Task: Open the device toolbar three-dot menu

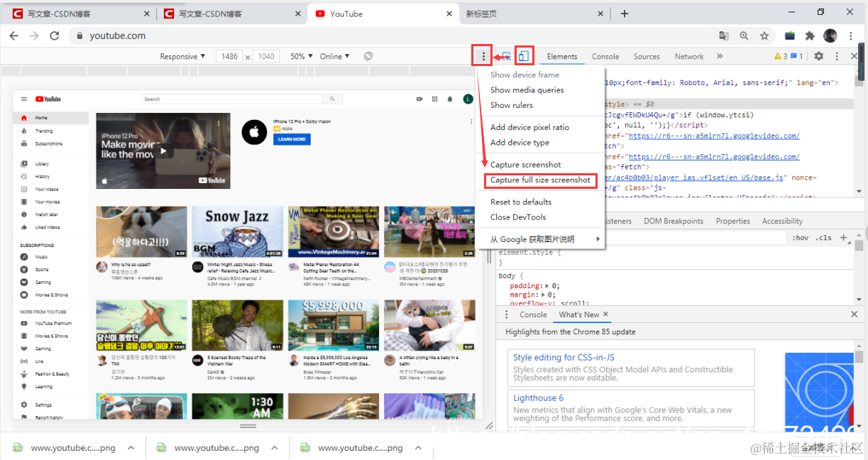Action: coord(482,55)
